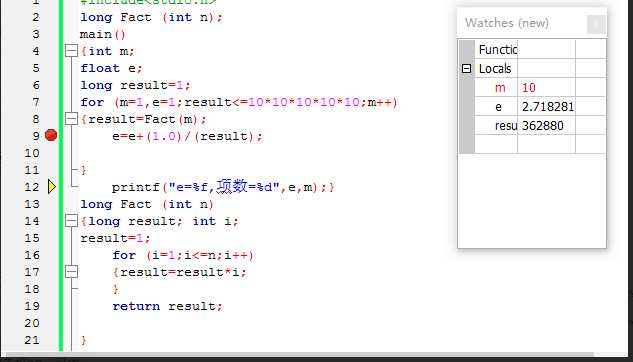Screen dimensions: 633x362
Task: Select the Locals row label
Action: coord(495,69)
